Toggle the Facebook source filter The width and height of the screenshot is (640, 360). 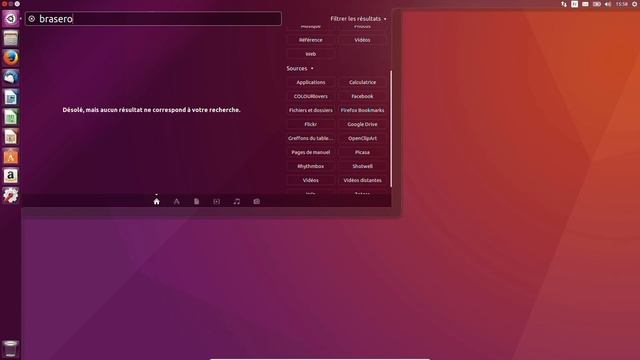click(x=362, y=96)
